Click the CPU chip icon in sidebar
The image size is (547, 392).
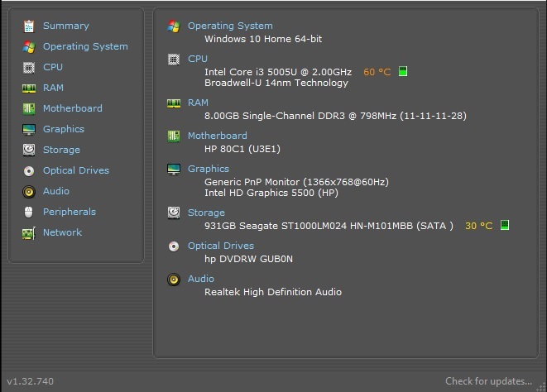pyautogui.click(x=29, y=67)
